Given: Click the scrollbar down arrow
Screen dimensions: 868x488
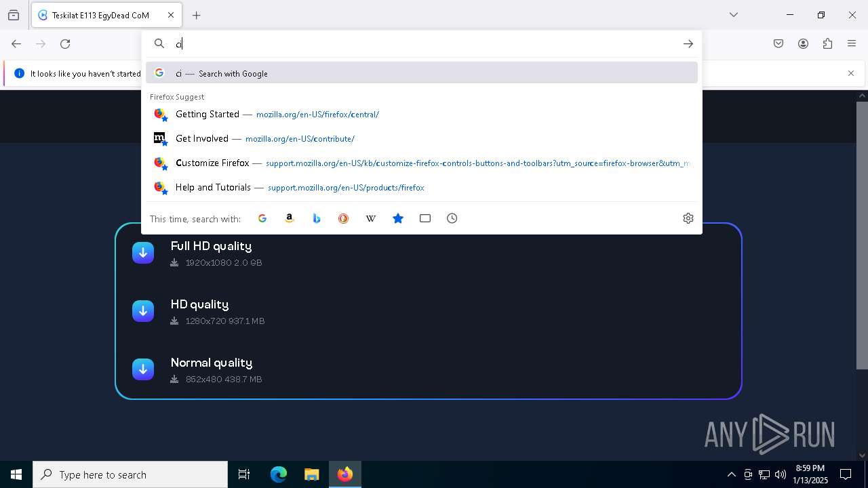Looking at the screenshot, I should click(862, 455).
